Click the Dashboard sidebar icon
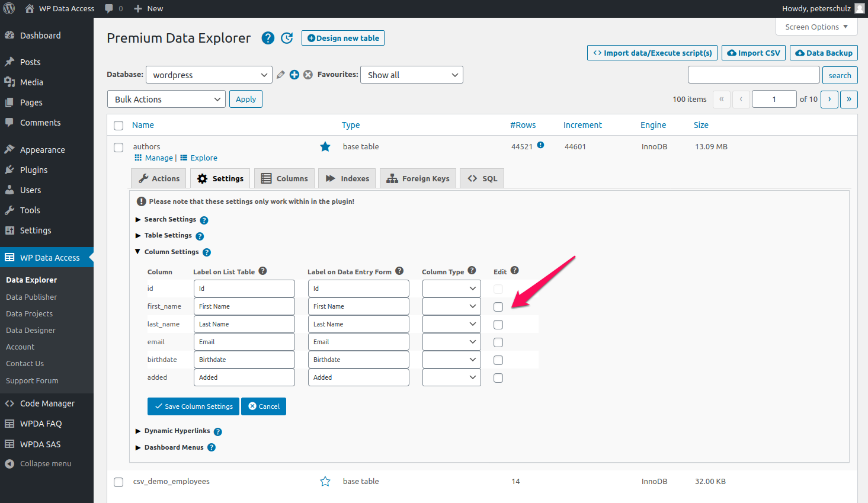This screenshot has width=868, height=503. pos(9,35)
